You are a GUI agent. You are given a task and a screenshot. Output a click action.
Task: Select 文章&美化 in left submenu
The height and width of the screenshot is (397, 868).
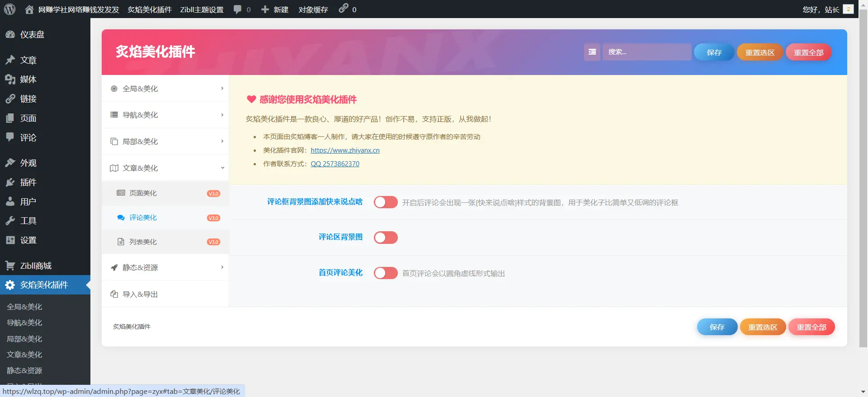pos(24,355)
